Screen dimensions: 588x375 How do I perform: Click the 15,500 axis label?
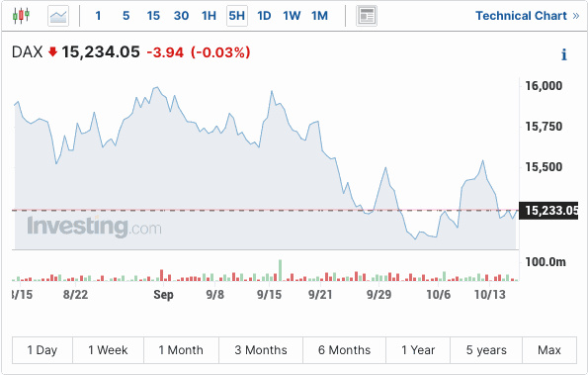544,167
